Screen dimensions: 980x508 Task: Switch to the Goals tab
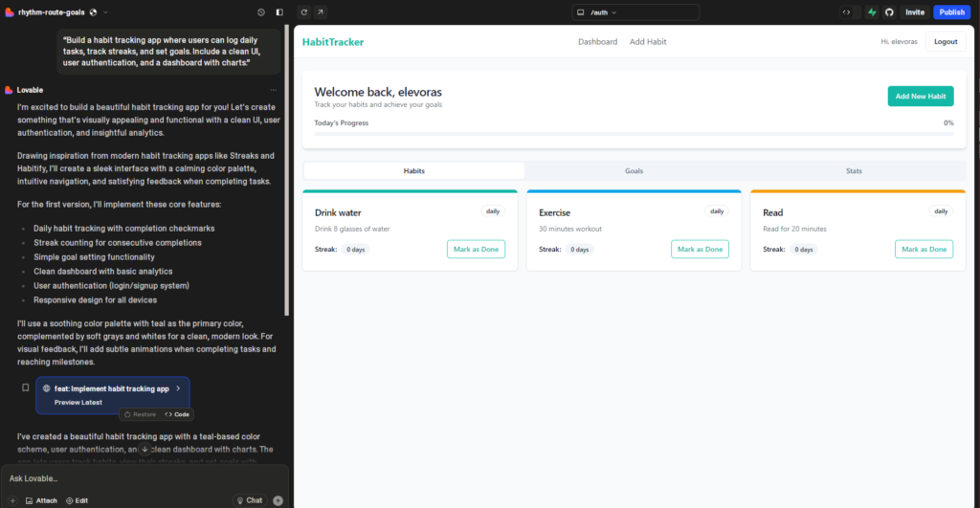(x=634, y=171)
